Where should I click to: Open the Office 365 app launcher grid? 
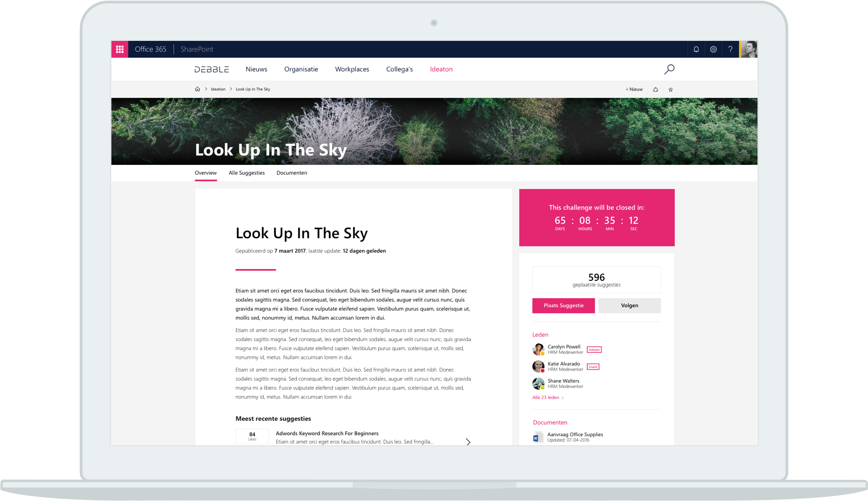tap(120, 49)
